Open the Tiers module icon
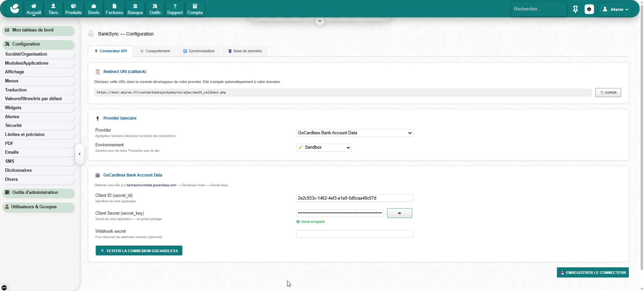Screen dimensions: 644x291 [x=53, y=6]
